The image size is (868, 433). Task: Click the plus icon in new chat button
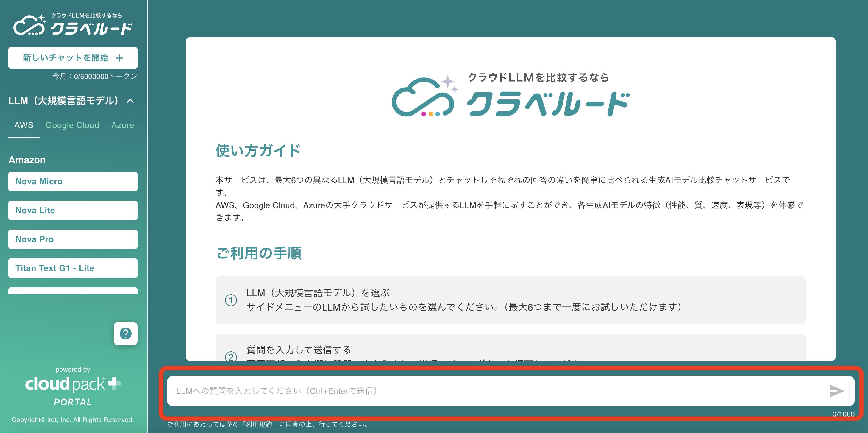pos(119,58)
